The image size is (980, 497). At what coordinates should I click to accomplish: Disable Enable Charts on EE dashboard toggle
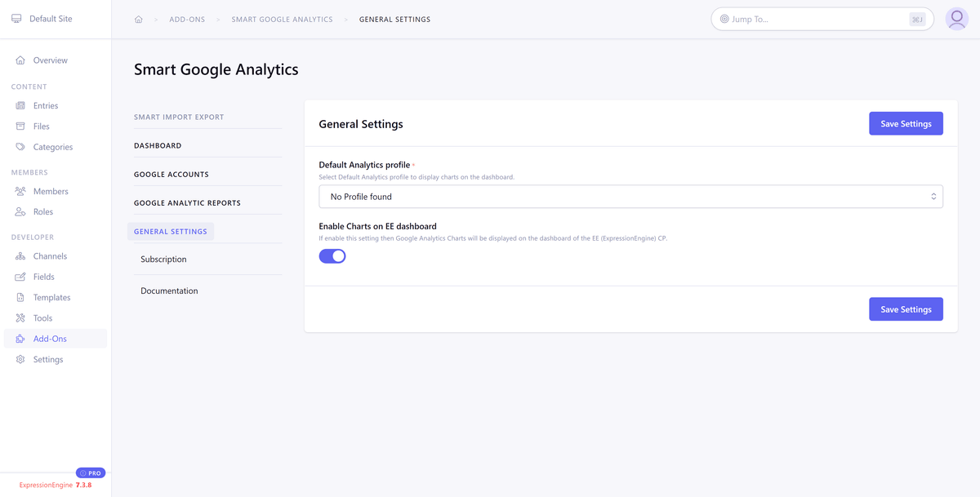332,256
